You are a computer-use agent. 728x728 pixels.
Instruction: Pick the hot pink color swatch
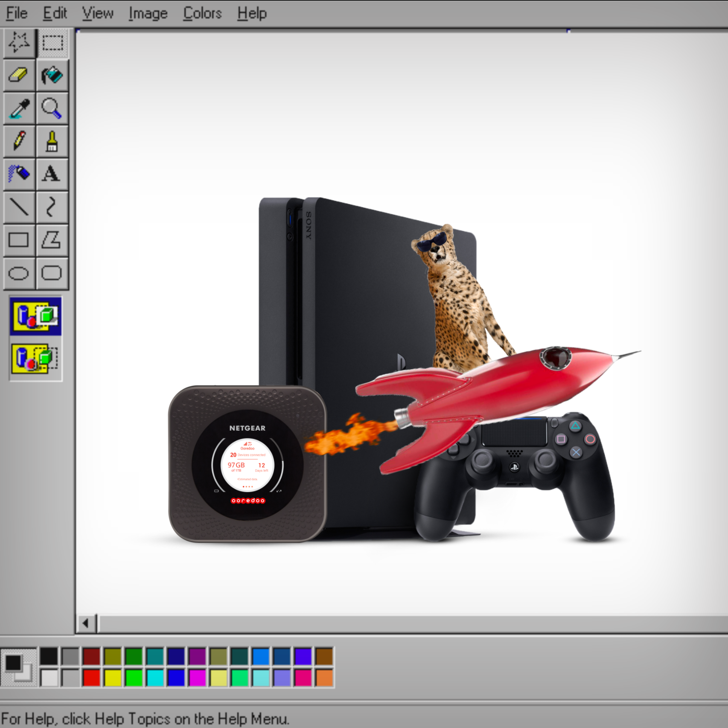tap(303, 678)
